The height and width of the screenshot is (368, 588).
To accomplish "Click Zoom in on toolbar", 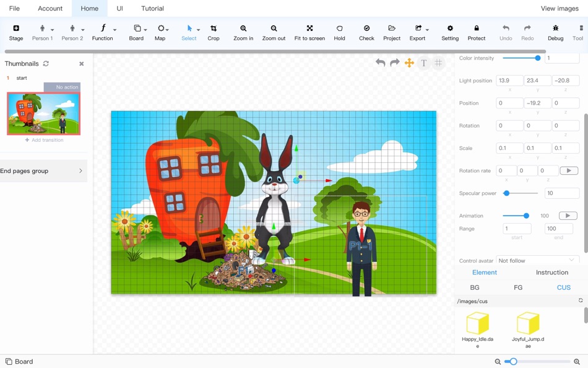I will click(243, 33).
